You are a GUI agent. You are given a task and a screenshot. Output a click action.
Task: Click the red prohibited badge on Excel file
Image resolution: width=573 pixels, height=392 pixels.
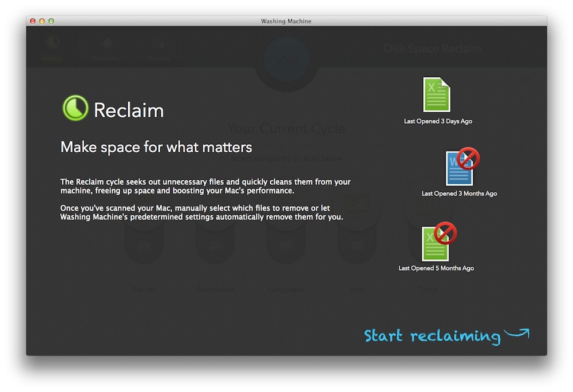pyautogui.click(x=445, y=233)
